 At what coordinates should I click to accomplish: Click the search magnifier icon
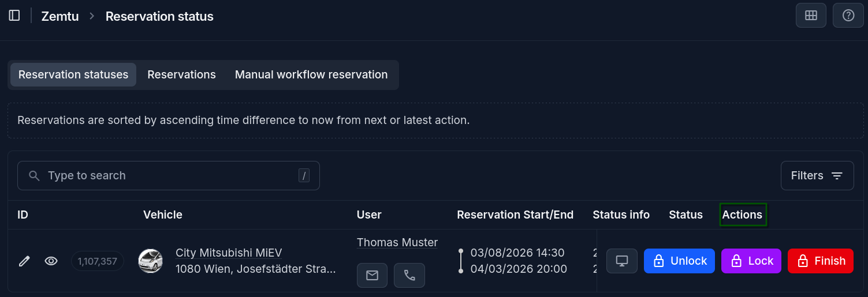tap(35, 176)
